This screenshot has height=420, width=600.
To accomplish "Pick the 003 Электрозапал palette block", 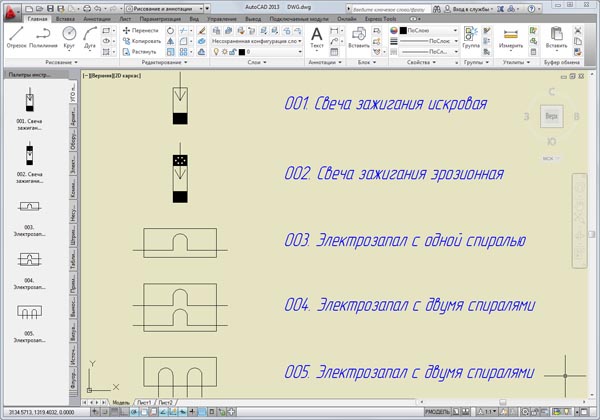I will 31,210.
